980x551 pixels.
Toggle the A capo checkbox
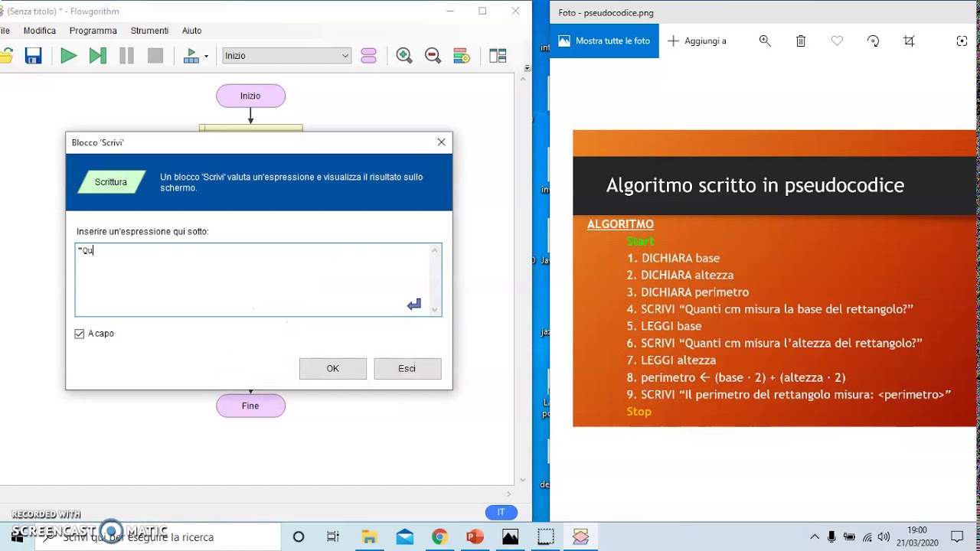click(80, 334)
